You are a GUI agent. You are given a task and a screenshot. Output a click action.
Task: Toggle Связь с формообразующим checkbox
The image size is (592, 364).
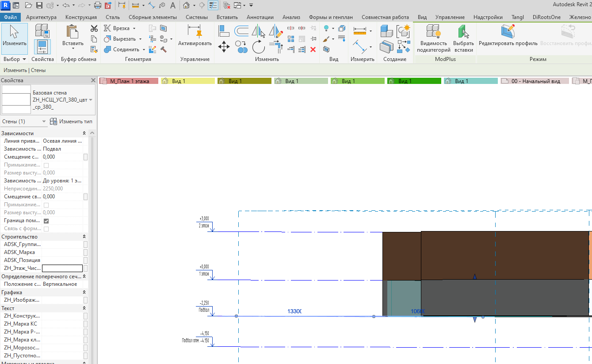pos(46,228)
